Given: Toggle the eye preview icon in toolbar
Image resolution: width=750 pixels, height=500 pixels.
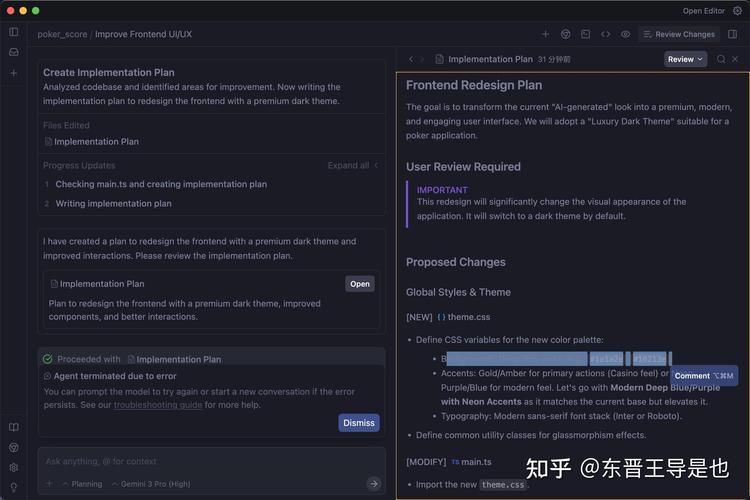Looking at the screenshot, I should (626, 34).
